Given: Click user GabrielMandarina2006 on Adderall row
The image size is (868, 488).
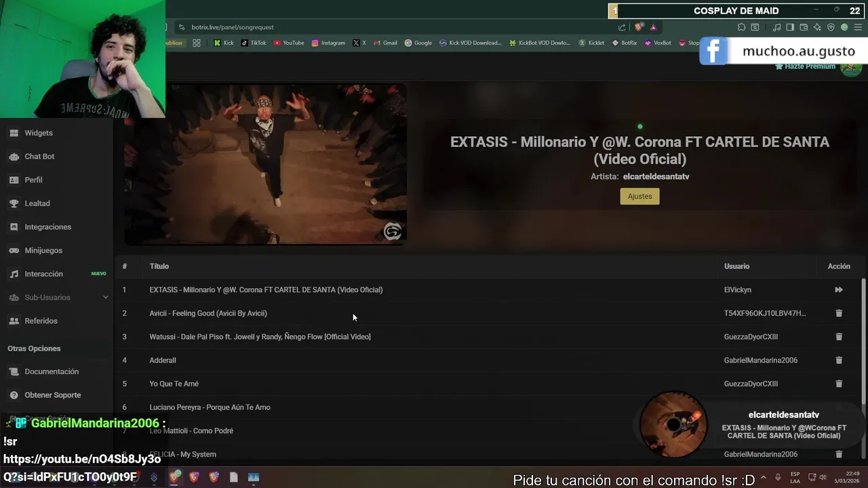Looking at the screenshot, I should (x=761, y=361).
